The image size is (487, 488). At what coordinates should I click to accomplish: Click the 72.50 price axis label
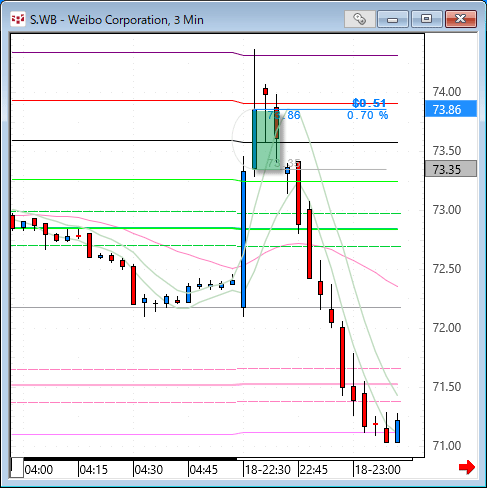[447, 269]
